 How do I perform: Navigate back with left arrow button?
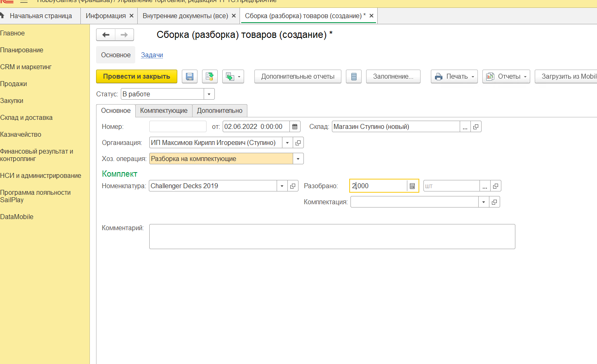106,35
